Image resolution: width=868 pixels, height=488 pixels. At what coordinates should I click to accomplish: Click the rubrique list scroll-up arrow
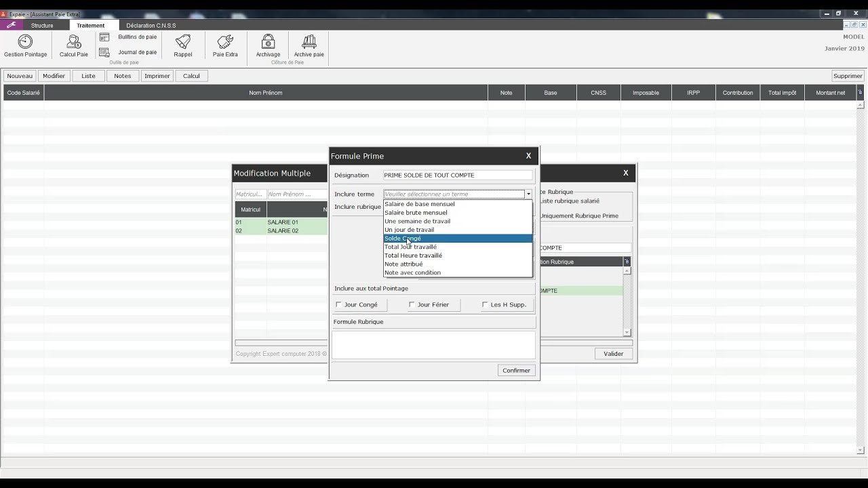click(x=627, y=270)
